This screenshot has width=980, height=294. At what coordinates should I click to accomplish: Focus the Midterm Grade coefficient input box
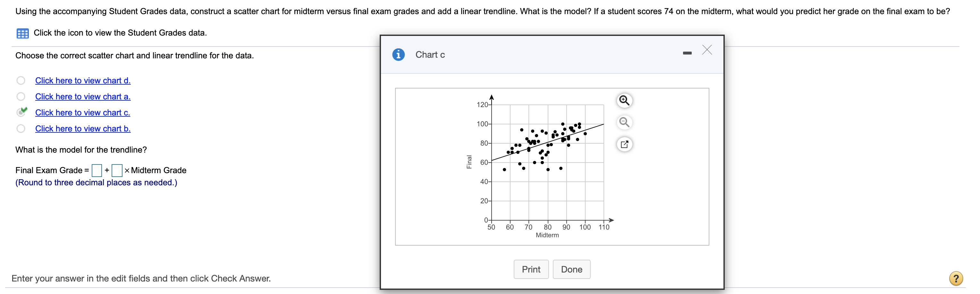point(117,170)
